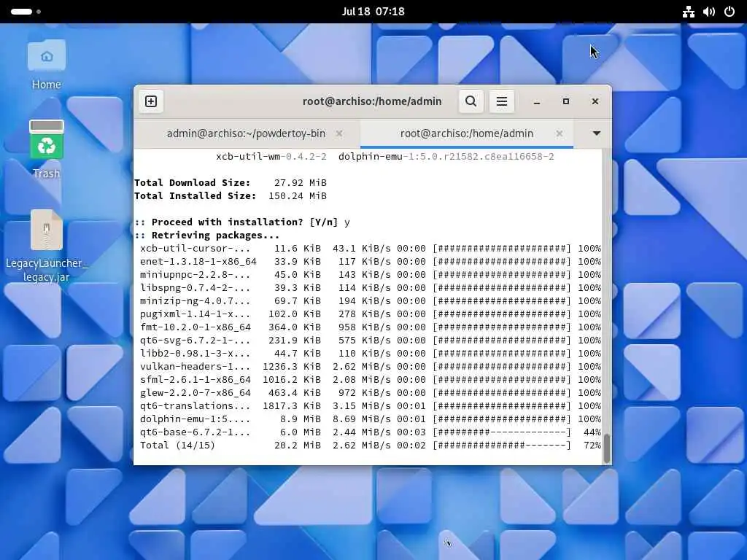
Task: Open terminal search
Action: click(x=471, y=101)
